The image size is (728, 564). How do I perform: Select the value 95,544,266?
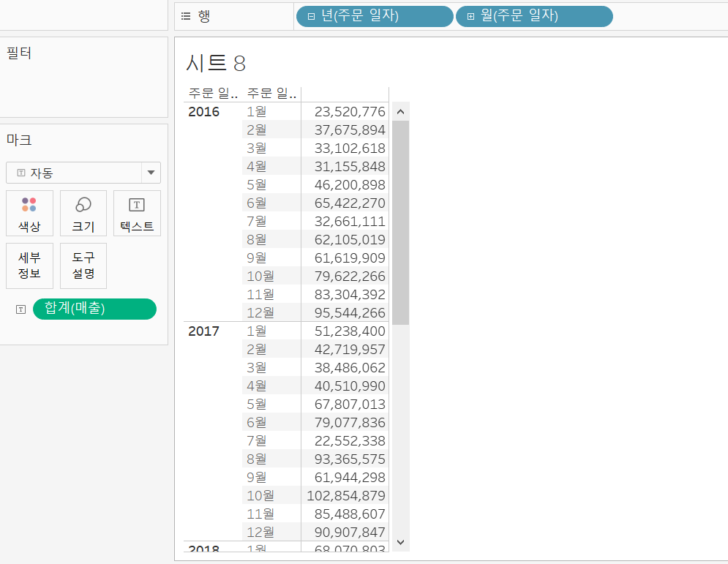[x=350, y=313]
